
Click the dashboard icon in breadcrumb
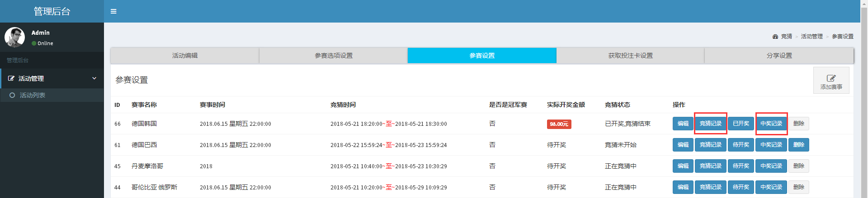tap(775, 37)
